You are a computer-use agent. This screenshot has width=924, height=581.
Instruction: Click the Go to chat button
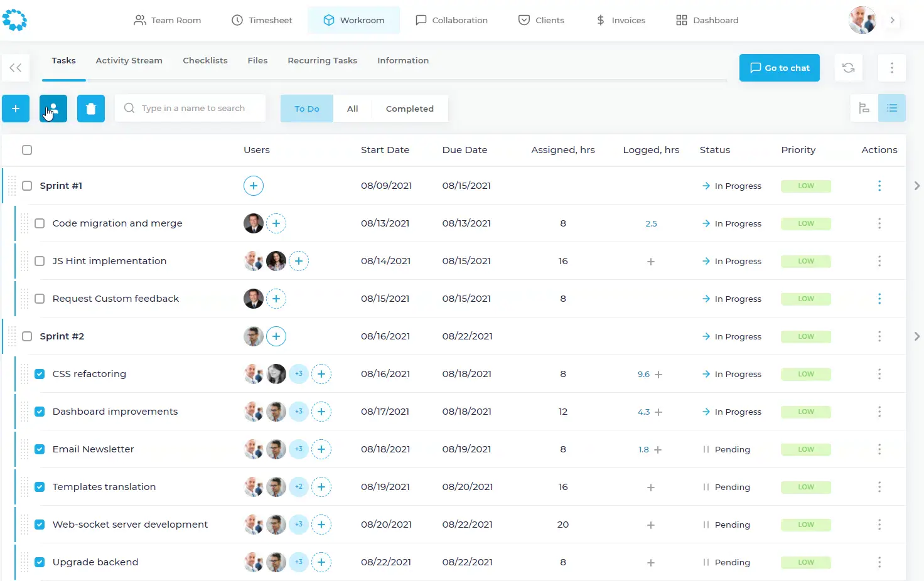click(779, 68)
